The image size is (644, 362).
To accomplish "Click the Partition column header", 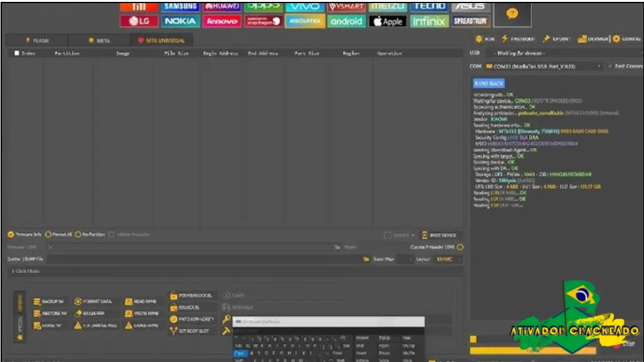I will click(x=67, y=53).
